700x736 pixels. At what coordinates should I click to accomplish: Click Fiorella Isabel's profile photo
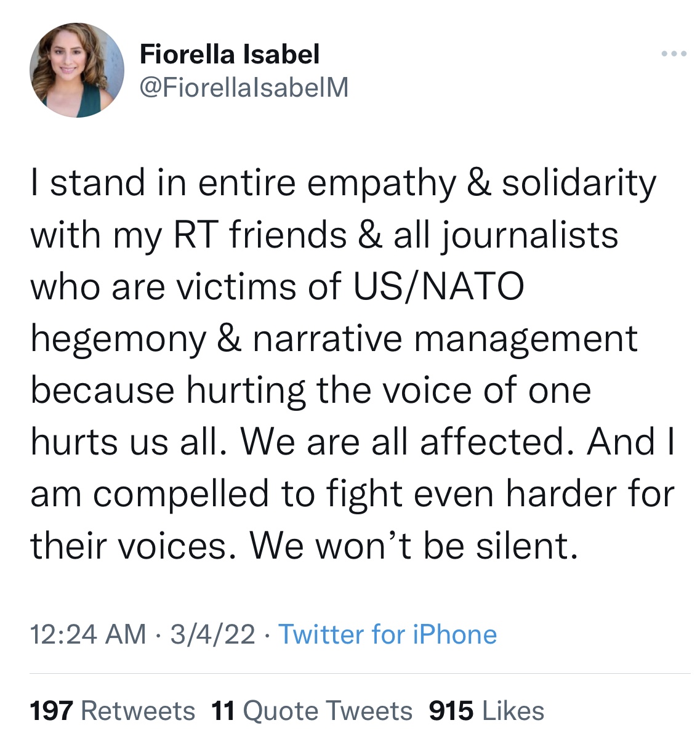click(x=77, y=70)
